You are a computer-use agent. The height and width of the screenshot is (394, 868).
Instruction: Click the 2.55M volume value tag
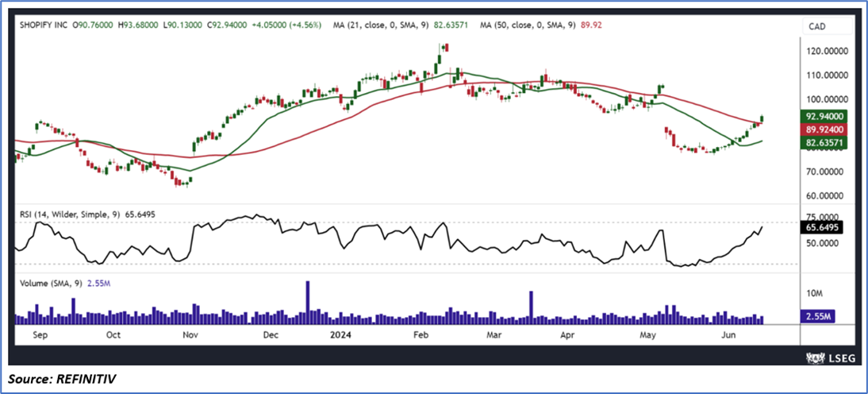(x=816, y=316)
